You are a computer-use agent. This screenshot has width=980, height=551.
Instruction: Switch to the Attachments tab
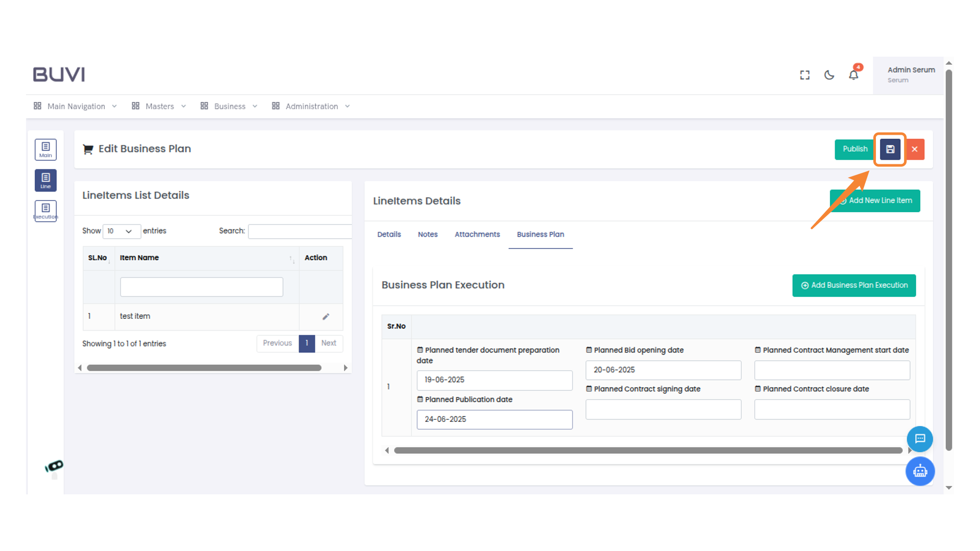pos(477,235)
